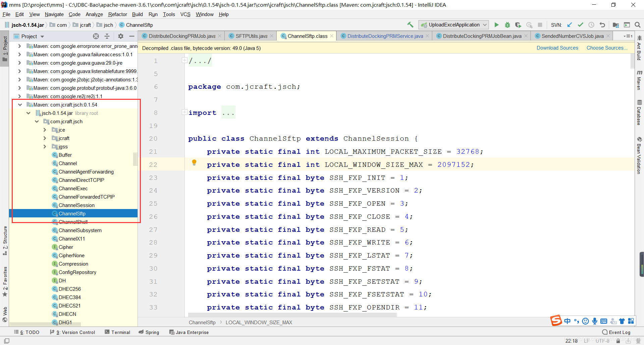Viewport: 644px width, 345px height.
Task: Toggle the read-only lock icon in status bar
Action: [x=618, y=341]
